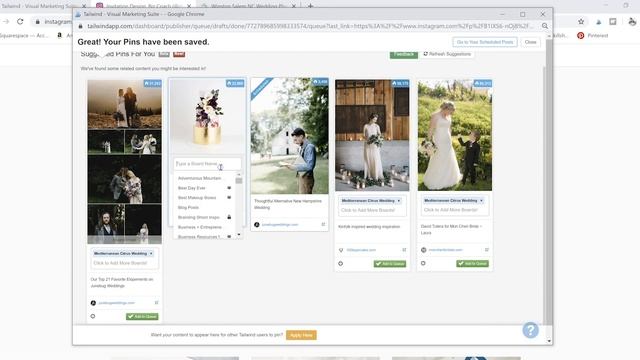
Task: Open source link under Norfolk inspired pin
Action: pos(361,250)
